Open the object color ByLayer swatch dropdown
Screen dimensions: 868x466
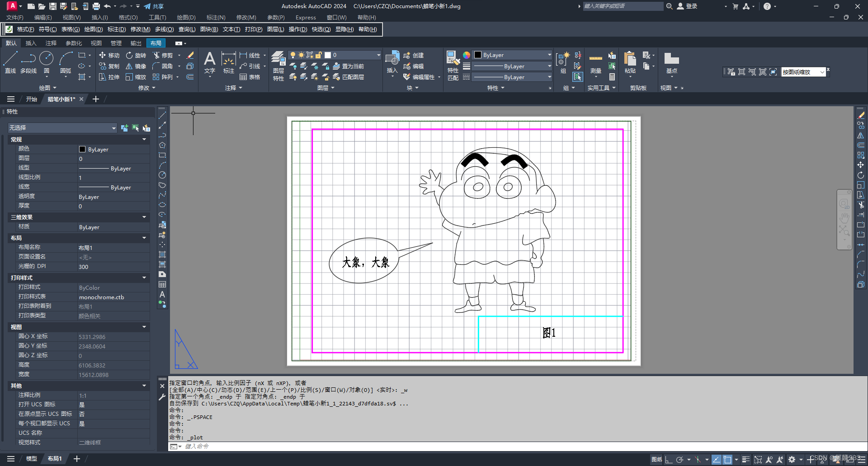513,55
